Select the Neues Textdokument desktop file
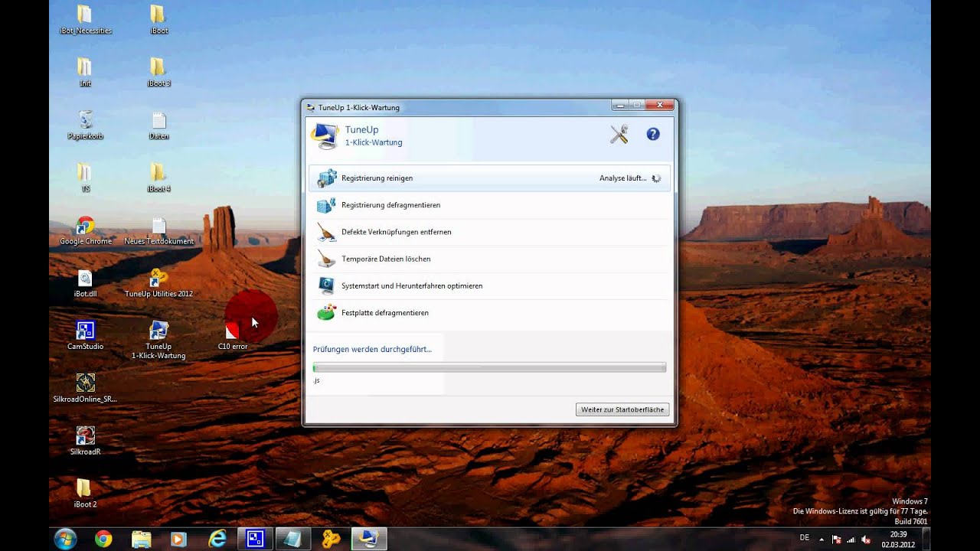The width and height of the screenshot is (980, 551). click(158, 230)
